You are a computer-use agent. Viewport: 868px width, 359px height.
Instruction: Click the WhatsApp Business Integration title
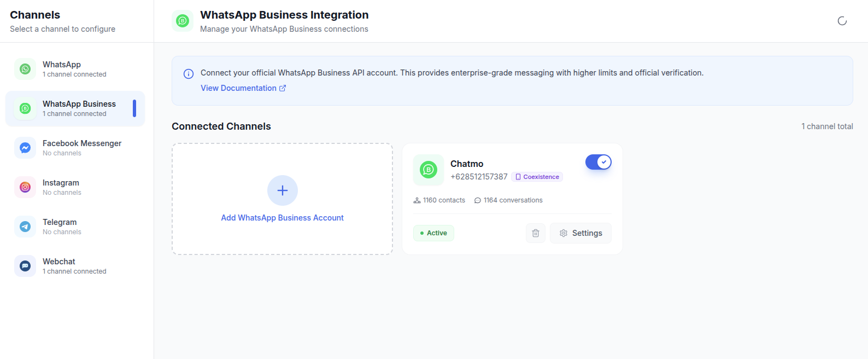pyautogui.click(x=284, y=15)
